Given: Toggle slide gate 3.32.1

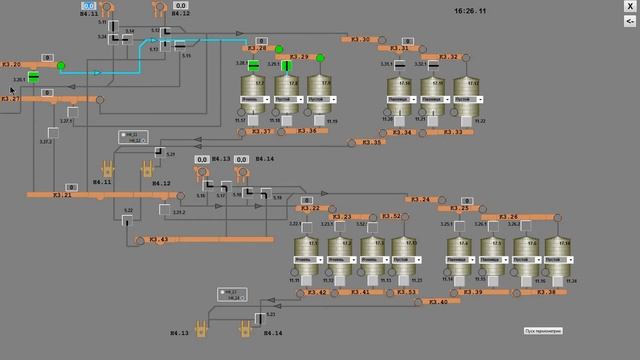Looking at the screenshot, I should 433,65.
